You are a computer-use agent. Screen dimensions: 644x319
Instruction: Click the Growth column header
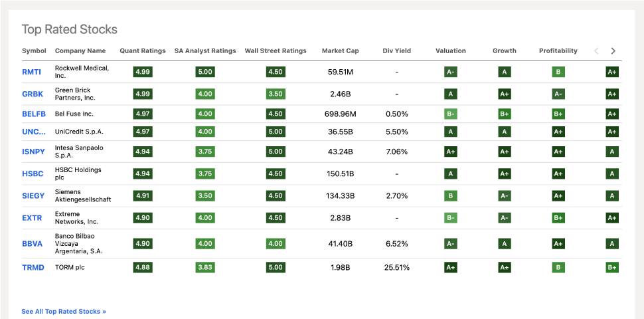pos(505,51)
